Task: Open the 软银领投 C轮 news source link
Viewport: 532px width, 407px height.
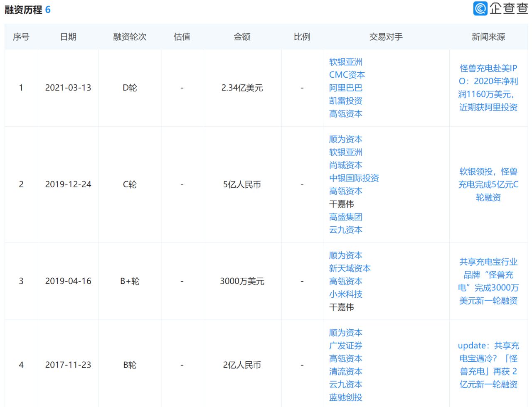Action: pos(488,184)
